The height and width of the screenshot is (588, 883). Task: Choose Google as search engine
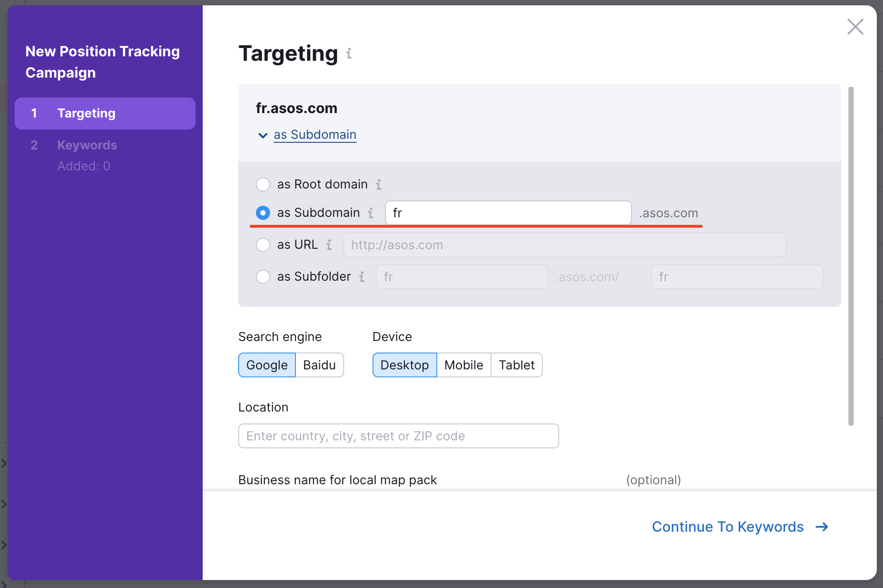pyautogui.click(x=267, y=365)
